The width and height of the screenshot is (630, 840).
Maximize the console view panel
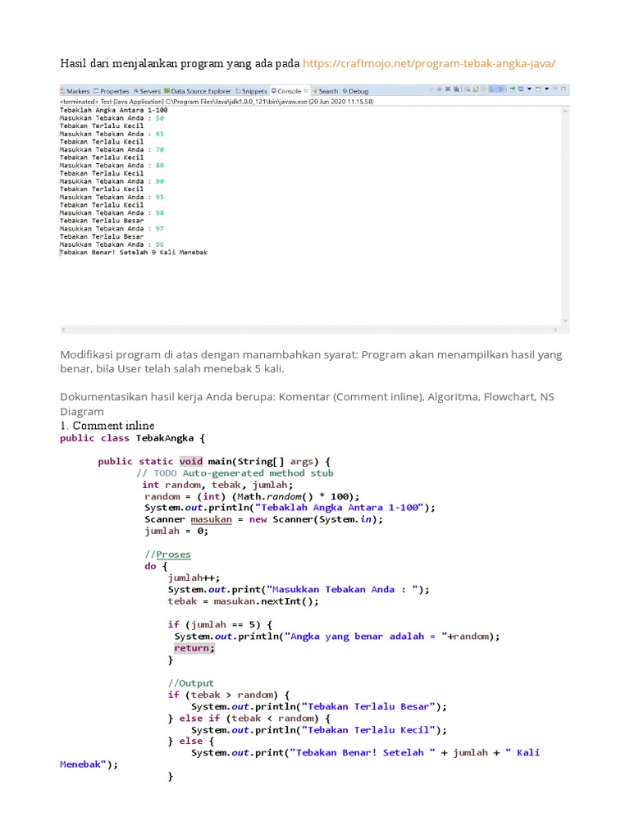(x=563, y=89)
